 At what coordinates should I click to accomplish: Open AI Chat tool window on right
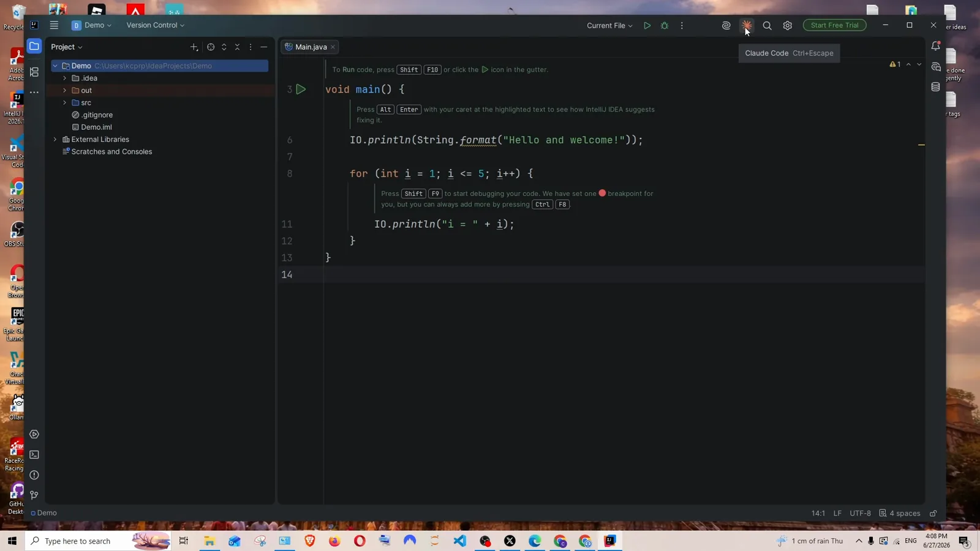(x=935, y=67)
